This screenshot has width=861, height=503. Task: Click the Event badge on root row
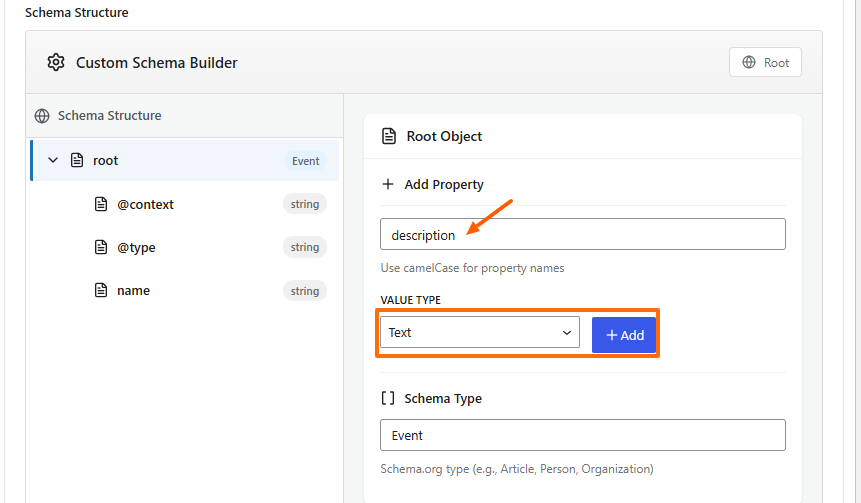click(305, 161)
